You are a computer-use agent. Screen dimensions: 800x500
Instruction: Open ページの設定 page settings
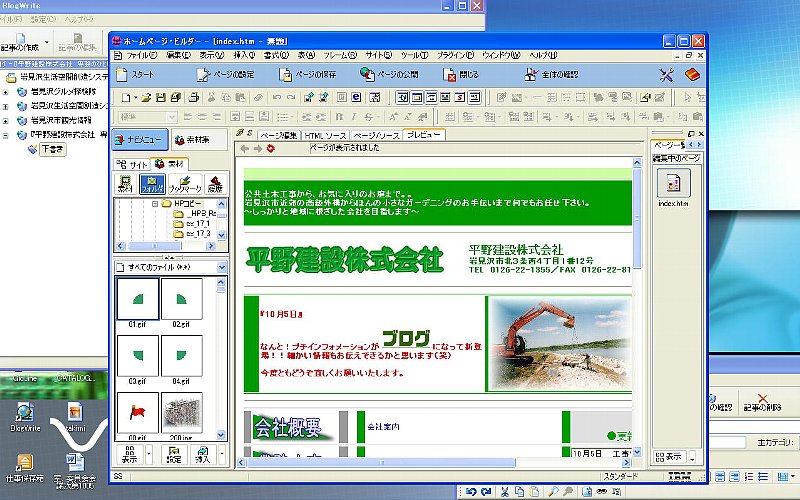[225, 74]
